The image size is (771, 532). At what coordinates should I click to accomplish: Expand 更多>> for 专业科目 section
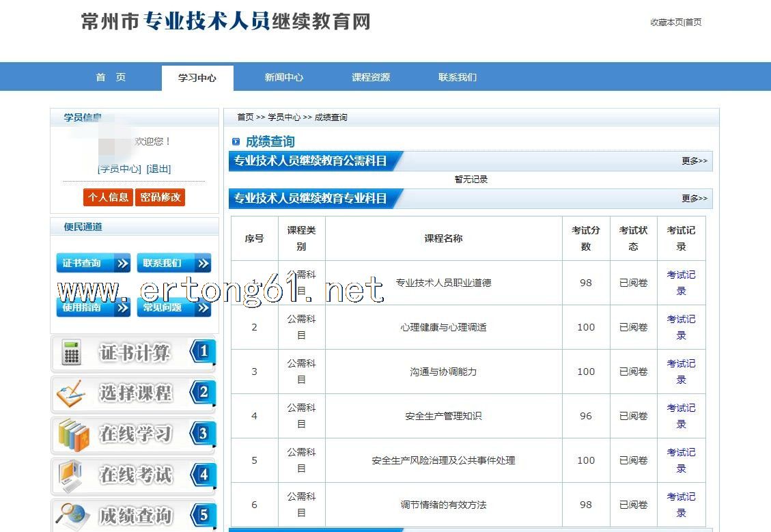(694, 199)
